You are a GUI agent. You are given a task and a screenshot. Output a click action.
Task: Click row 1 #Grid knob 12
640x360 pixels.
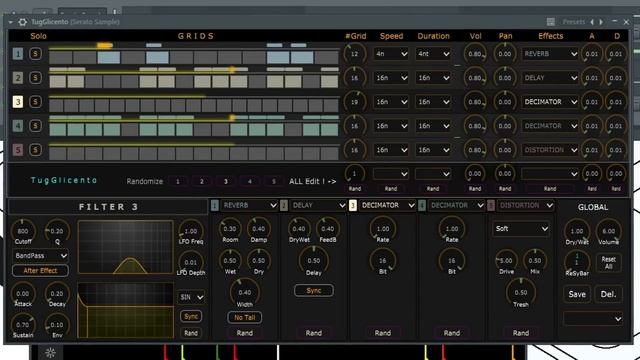[354, 53]
